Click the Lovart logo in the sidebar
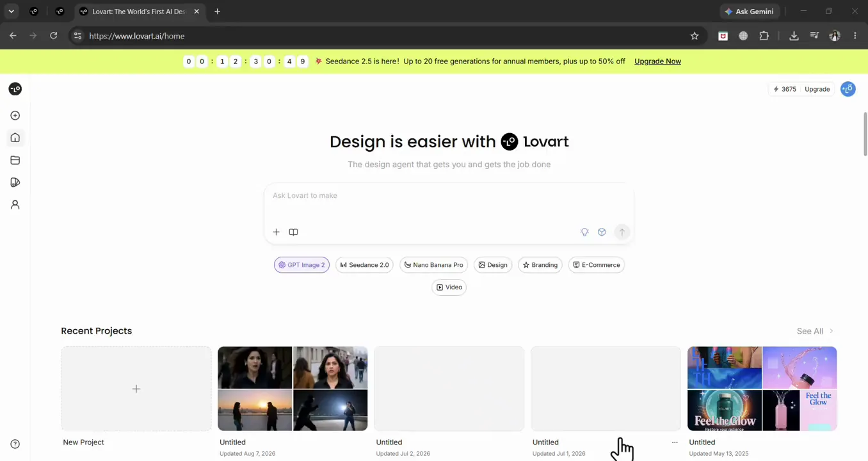The width and height of the screenshot is (868, 461). coord(15,89)
